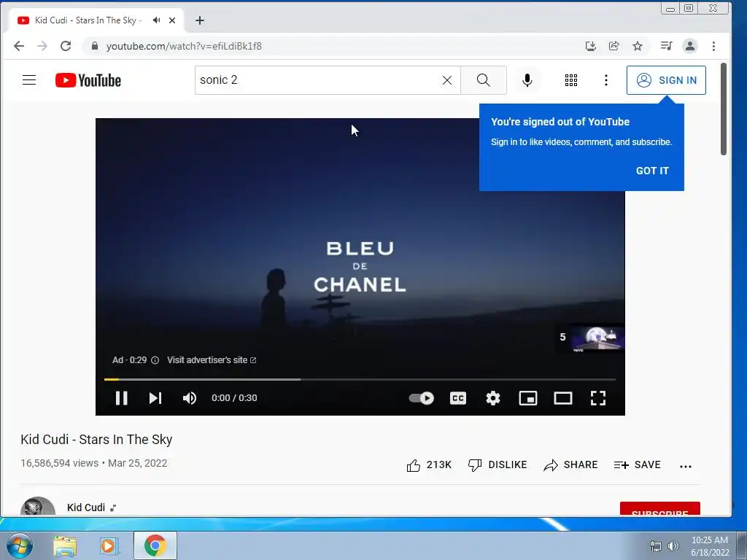Toggle the autoplay switch
Viewport: 747px width, 560px height.
point(421,397)
